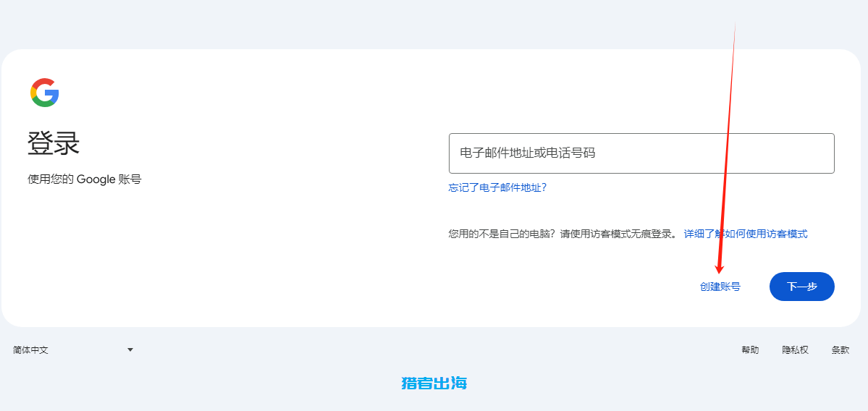This screenshot has height=411, width=868.
Task: Open 详细了解如何使用访客模式 link
Action: (746, 234)
